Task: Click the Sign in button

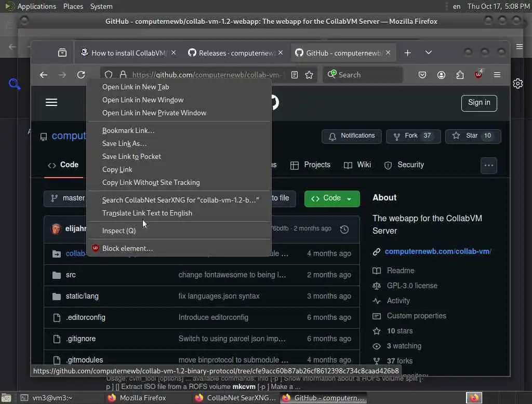Action: click(478, 103)
